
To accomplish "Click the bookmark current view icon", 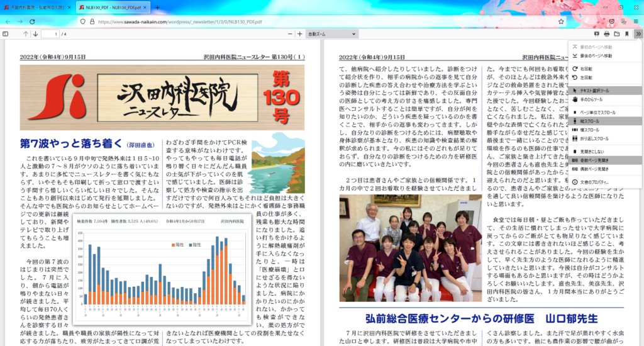I will pos(627,34).
